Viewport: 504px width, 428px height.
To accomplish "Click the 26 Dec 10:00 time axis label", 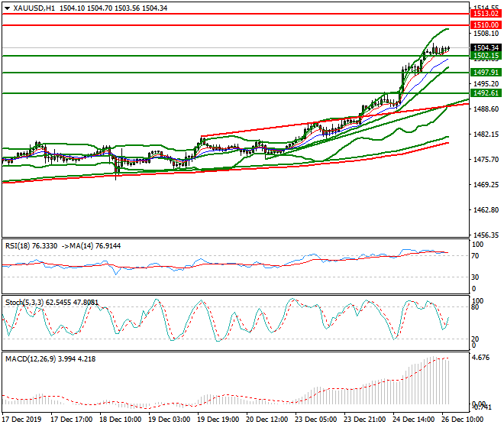I will 462,420.
